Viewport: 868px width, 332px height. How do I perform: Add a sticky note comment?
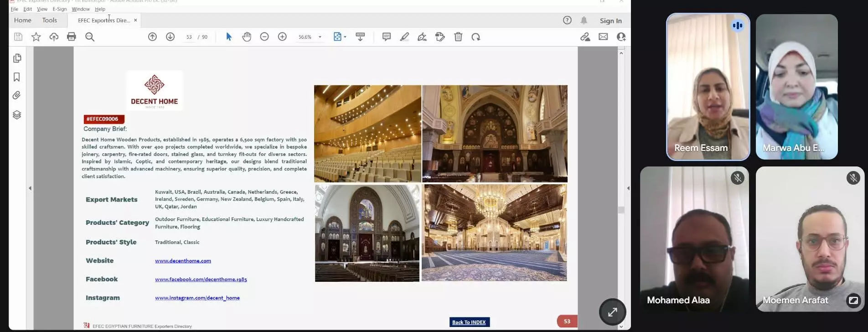386,37
